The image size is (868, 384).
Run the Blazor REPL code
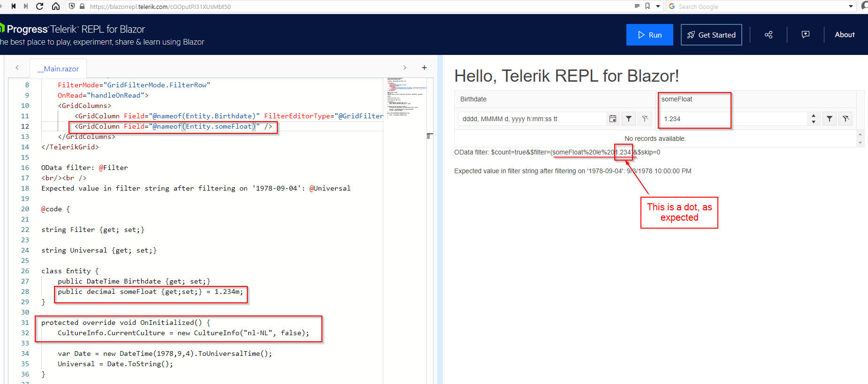point(650,35)
